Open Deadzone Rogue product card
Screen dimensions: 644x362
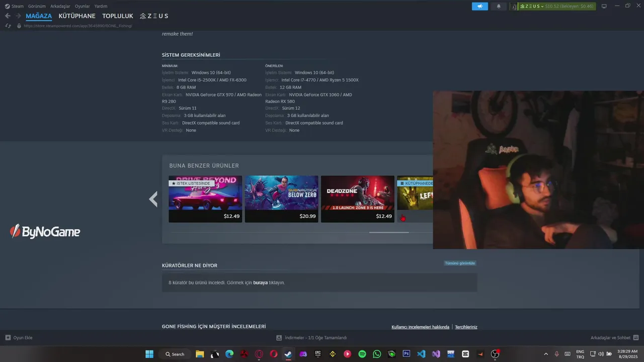pos(358,199)
